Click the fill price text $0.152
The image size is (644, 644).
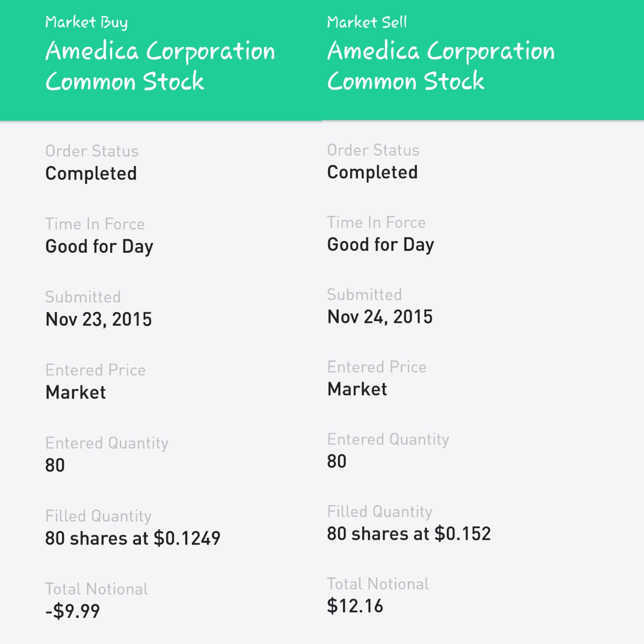coord(462,534)
